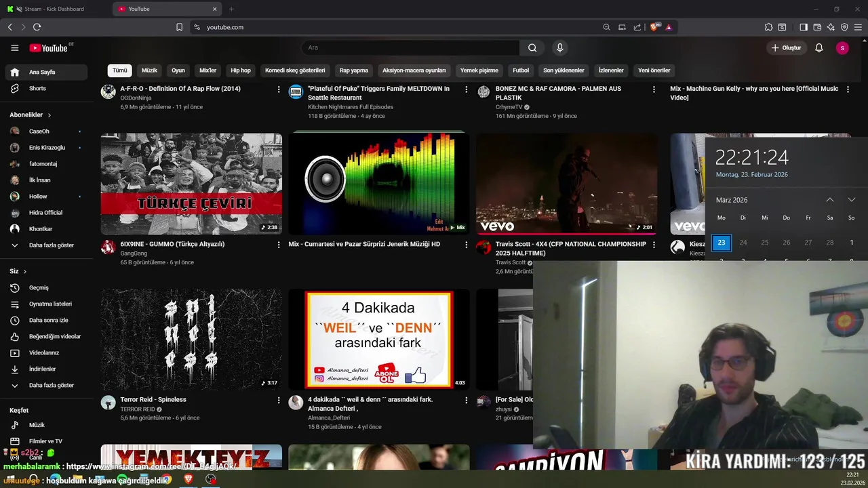Open the Leo AI sparkle icon
The height and width of the screenshot is (488, 868).
tap(831, 27)
